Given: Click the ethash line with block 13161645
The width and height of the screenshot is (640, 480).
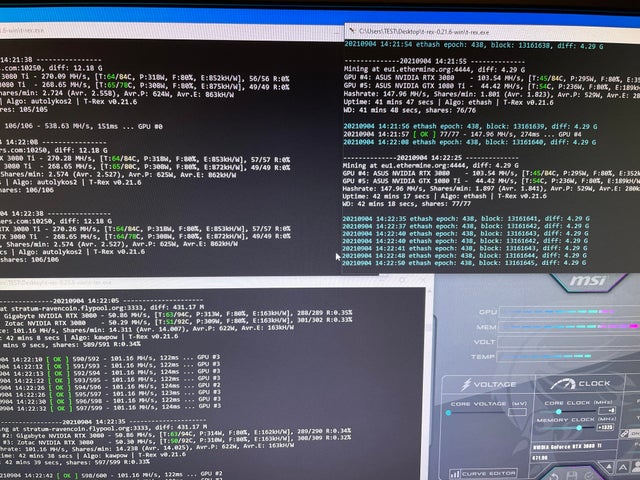Looking at the screenshot, I should click(x=464, y=263).
